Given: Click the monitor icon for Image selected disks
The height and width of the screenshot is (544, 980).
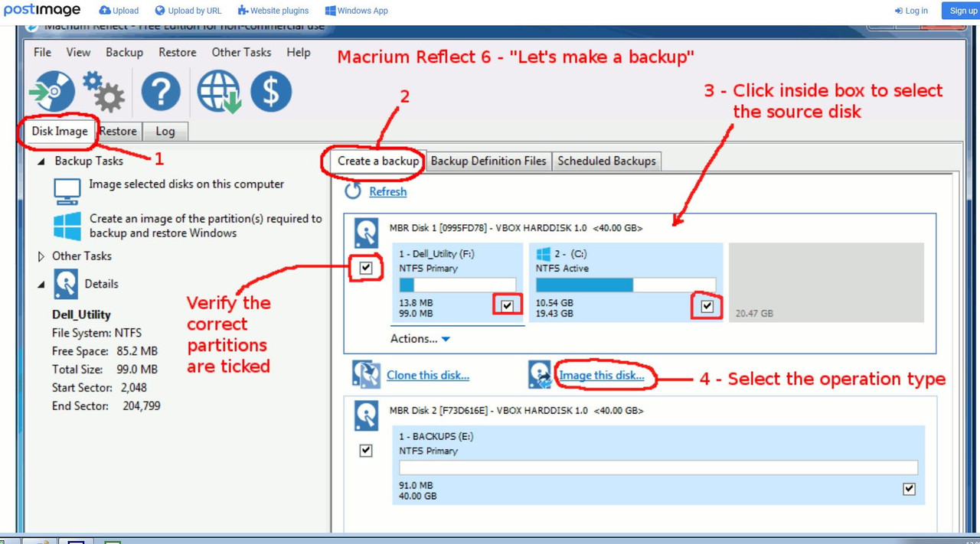Looking at the screenshot, I should point(67,191).
